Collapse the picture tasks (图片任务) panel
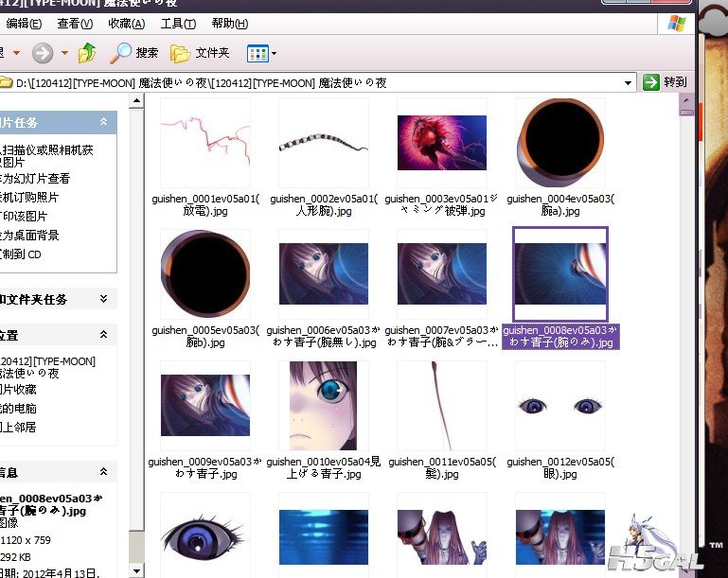 pos(103,122)
